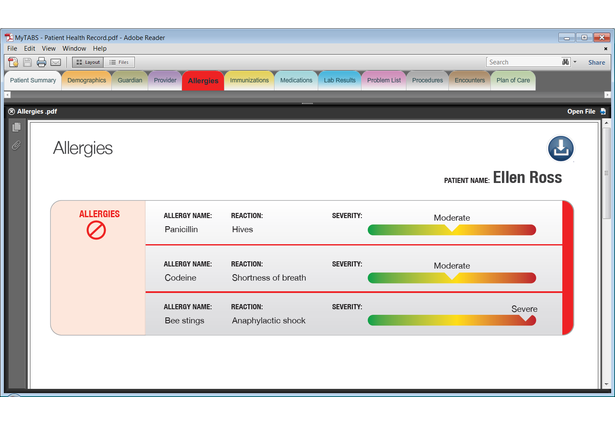Viewport: 615px width, 424px height.
Task: Click the Bee stings severity bar
Action: (x=452, y=320)
